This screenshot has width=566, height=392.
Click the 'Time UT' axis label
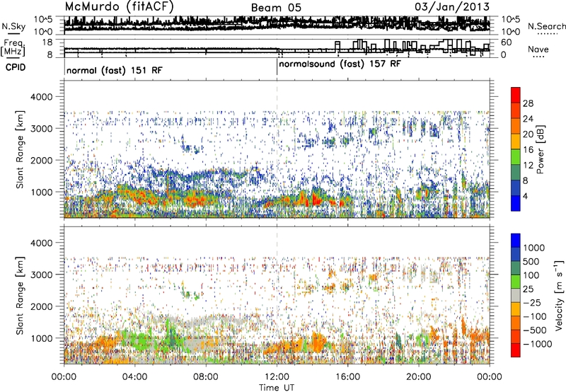click(x=277, y=388)
